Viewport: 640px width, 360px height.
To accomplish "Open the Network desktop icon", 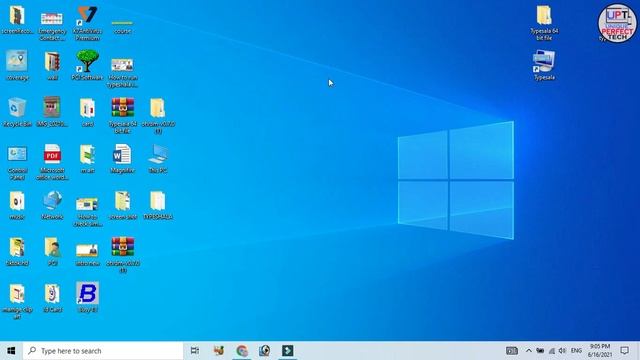I will (52, 205).
